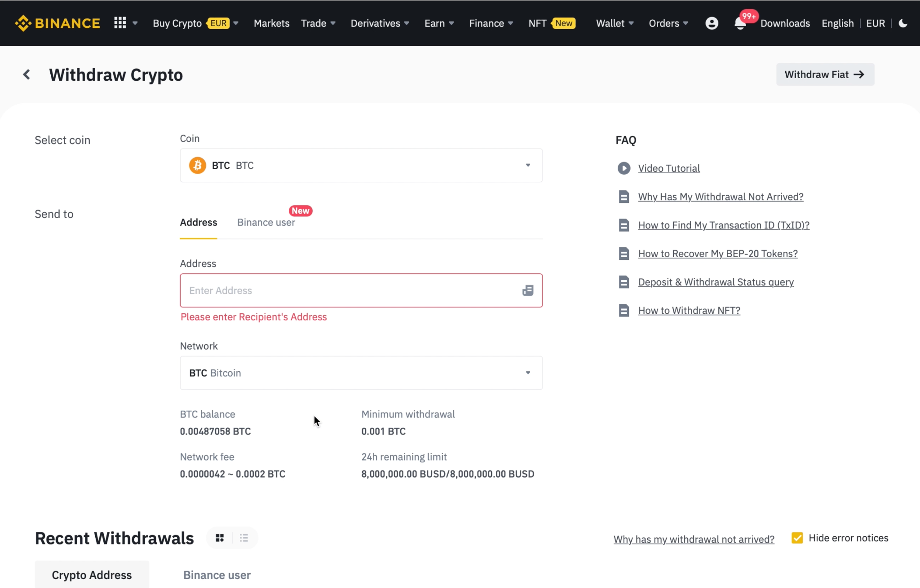
Task: Click document icon beside Why Has My Withdrawal Not Arrived
Action: tap(624, 197)
